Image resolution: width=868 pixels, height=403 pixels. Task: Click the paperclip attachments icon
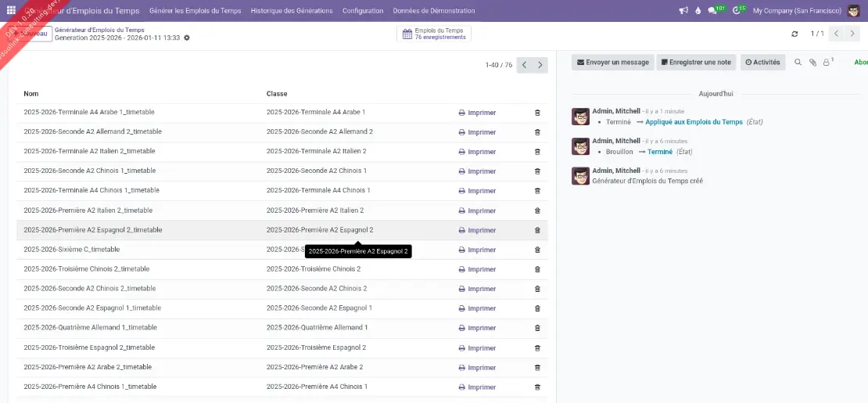click(812, 63)
